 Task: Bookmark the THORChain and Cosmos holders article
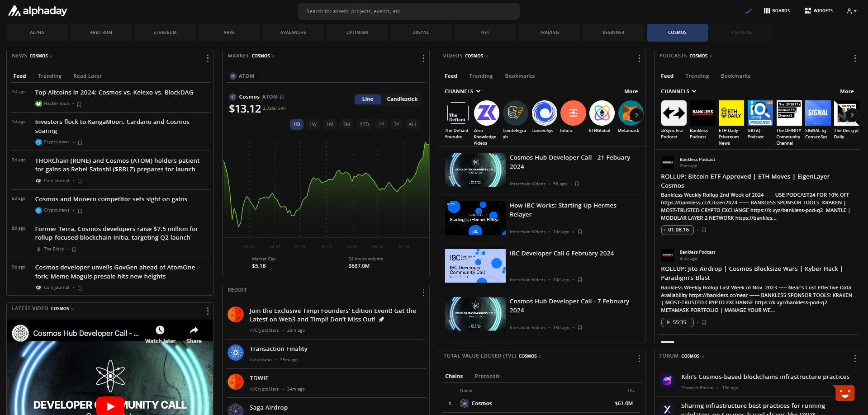pos(80,181)
